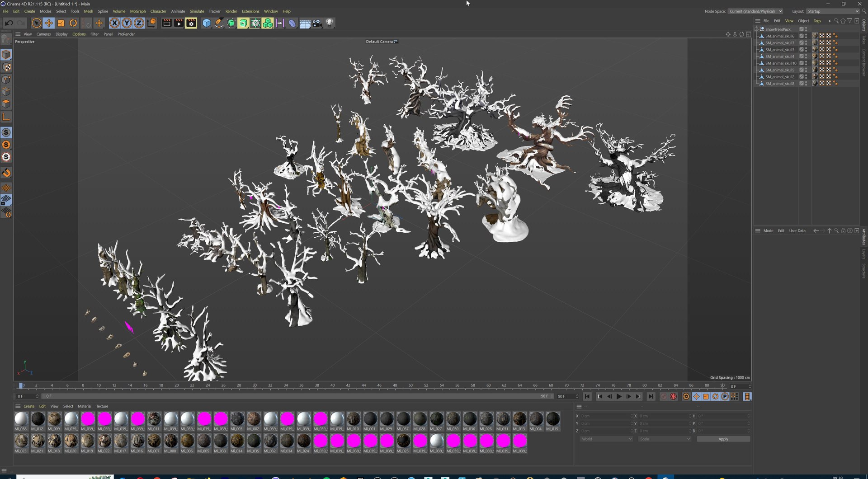Image resolution: width=868 pixels, height=479 pixels.
Task: Open Attribute Manager hamburger menu
Action: (758, 230)
